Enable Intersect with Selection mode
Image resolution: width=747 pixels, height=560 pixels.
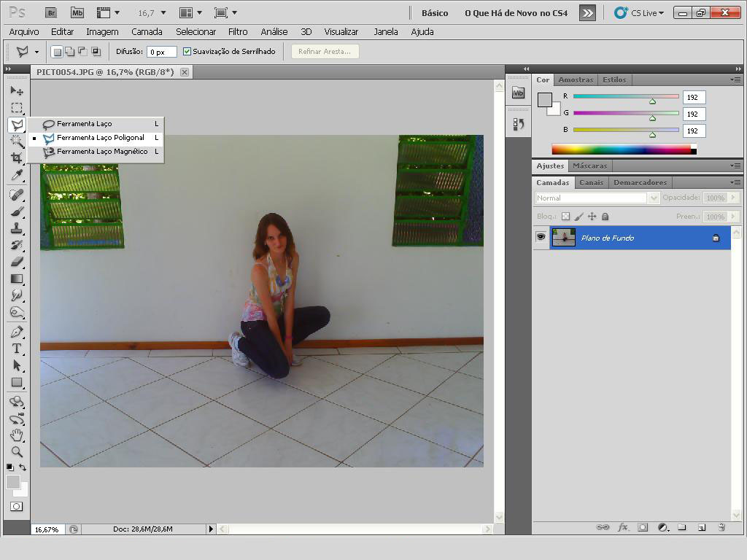tap(96, 52)
